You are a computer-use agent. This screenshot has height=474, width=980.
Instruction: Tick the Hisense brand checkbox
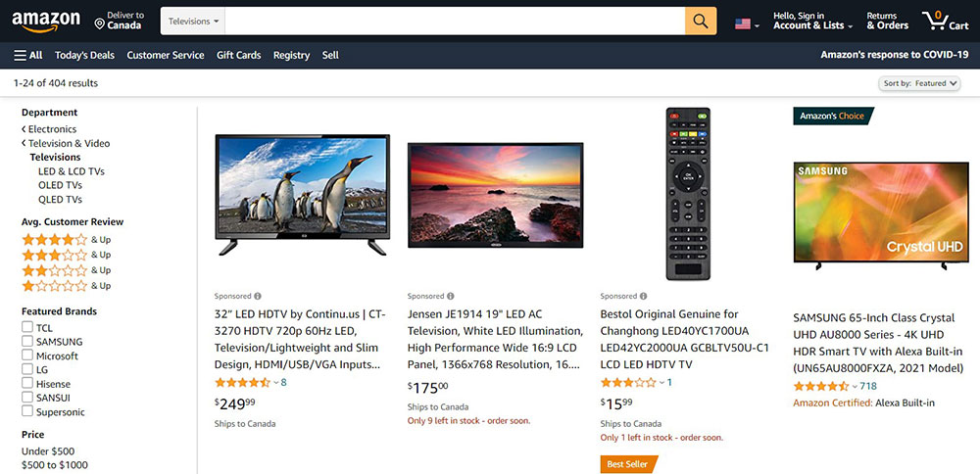[x=26, y=383]
